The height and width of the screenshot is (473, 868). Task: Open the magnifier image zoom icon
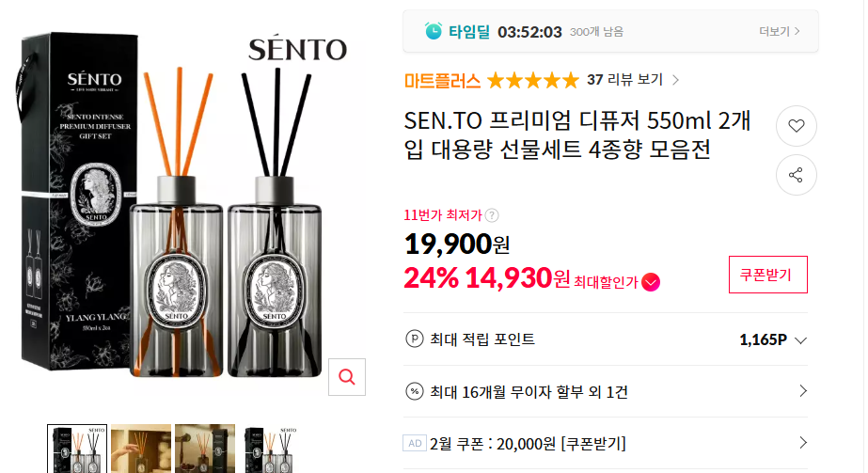347,377
